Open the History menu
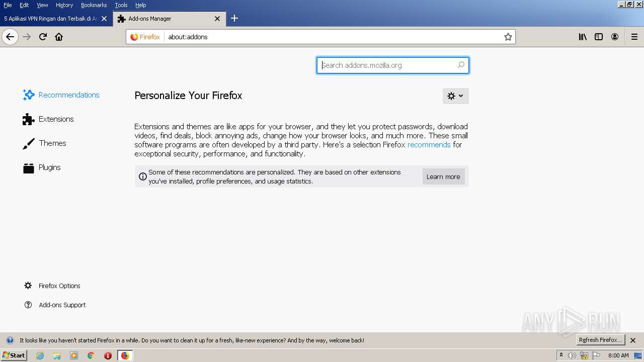Viewport: 644px width, 362px height. pos(64,5)
